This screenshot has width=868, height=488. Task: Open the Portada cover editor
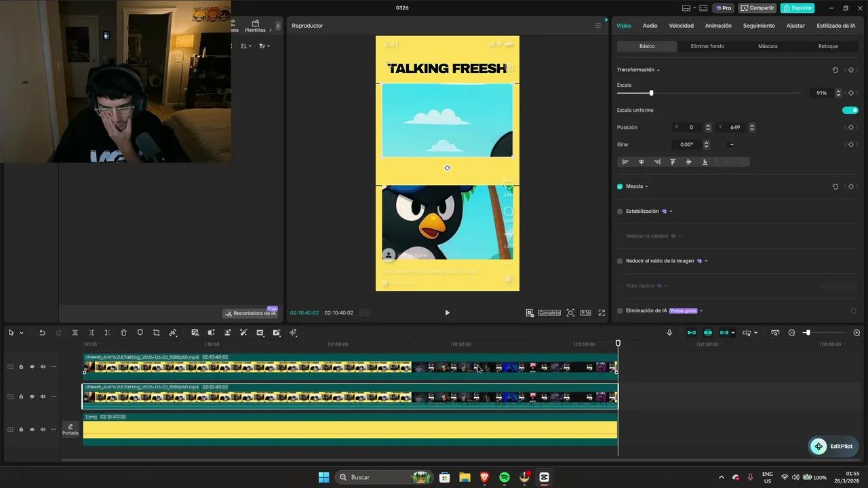click(71, 429)
